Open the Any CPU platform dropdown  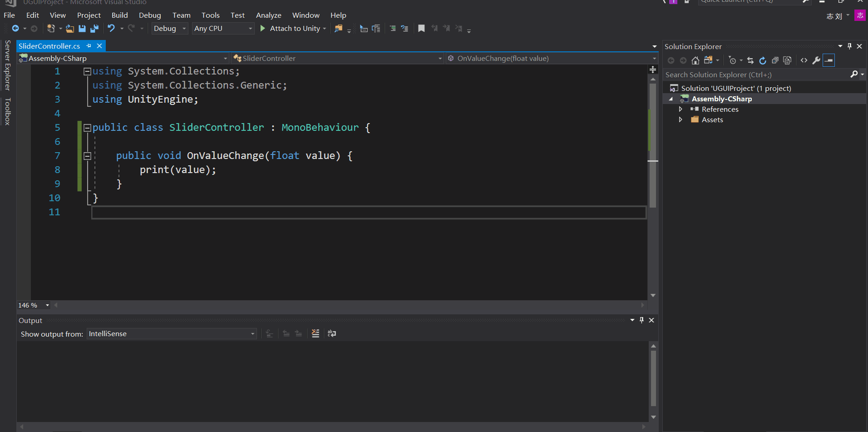tap(223, 29)
